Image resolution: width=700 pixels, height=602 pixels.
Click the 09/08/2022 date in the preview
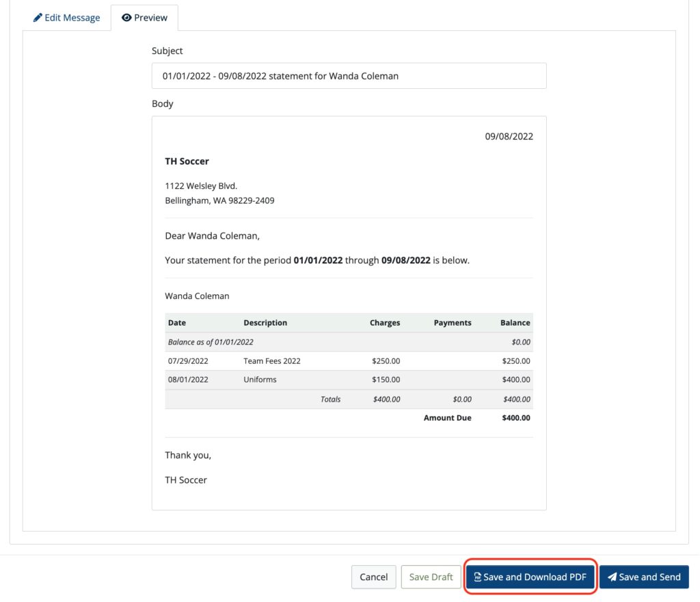(x=516, y=136)
